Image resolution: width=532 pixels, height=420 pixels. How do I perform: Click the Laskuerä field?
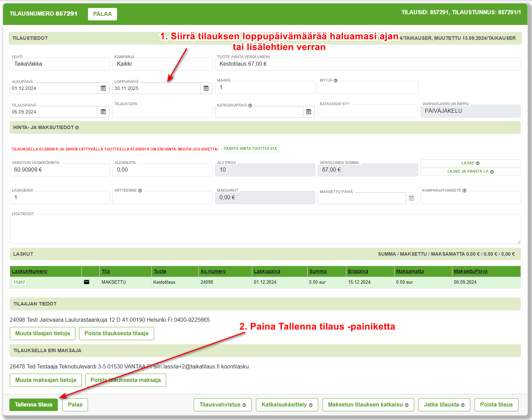(x=60, y=198)
